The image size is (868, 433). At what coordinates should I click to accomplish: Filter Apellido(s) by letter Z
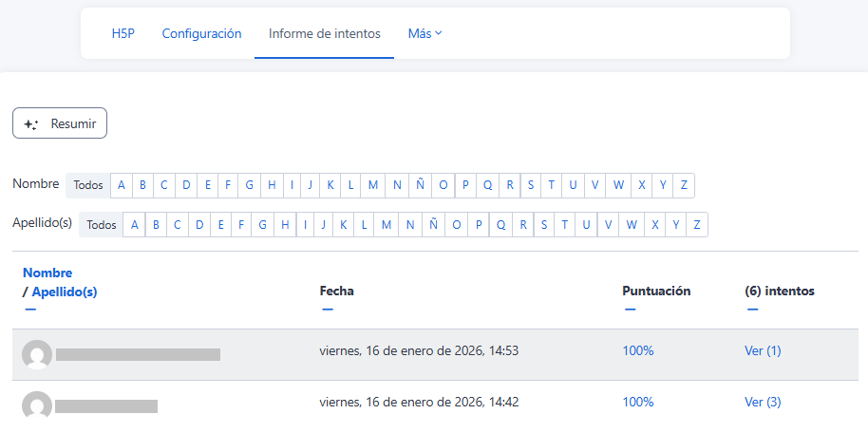pyautogui.click(x=697, y=225)
